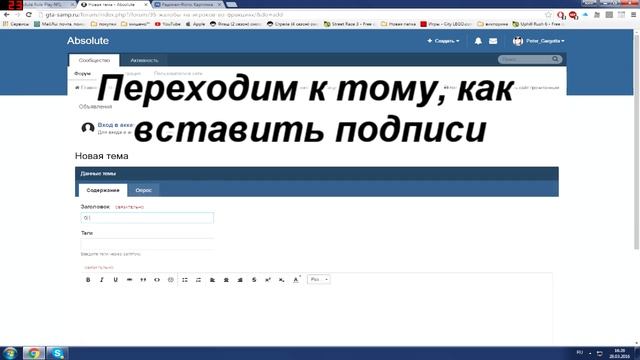Click the site search field
Image resolution: width=640 pixels, height=360 pixels.
526,59
